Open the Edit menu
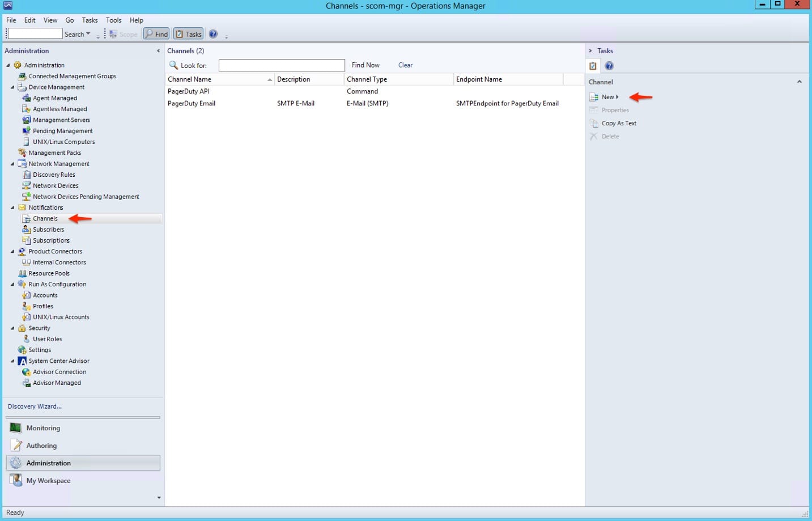The width and height of the screenshot is (812, 521). point(30,20)
